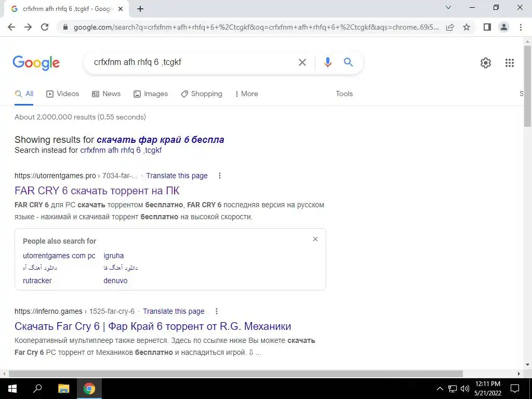Image resolution: width=532 pixels, height=399 pixels.
Task: Open the Google apps grid icon
Action: coord(509,63)
